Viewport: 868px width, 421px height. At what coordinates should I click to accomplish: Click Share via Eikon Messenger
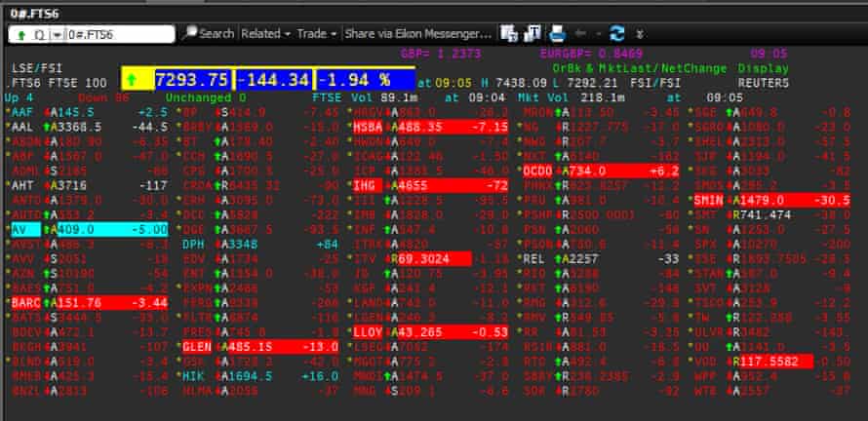418,34
